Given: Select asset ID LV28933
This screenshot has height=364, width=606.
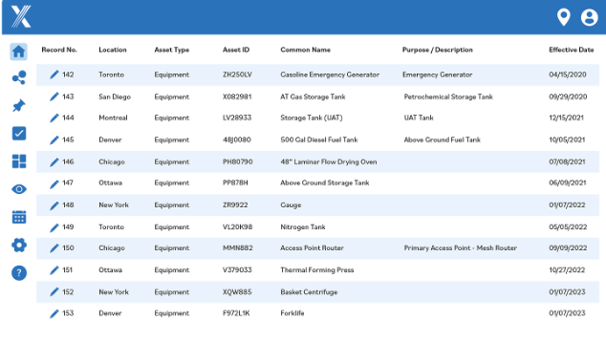Looking at the screenshot, I should click(237, 118).
